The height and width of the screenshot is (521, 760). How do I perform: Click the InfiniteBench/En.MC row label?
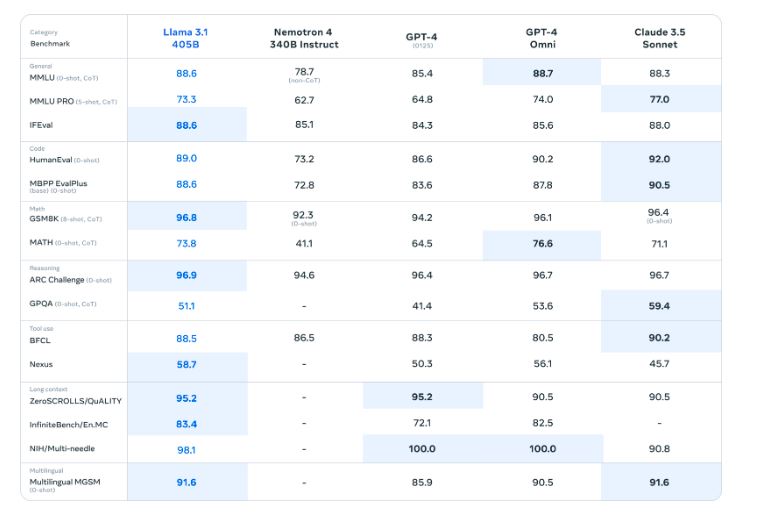click(69, 425)
